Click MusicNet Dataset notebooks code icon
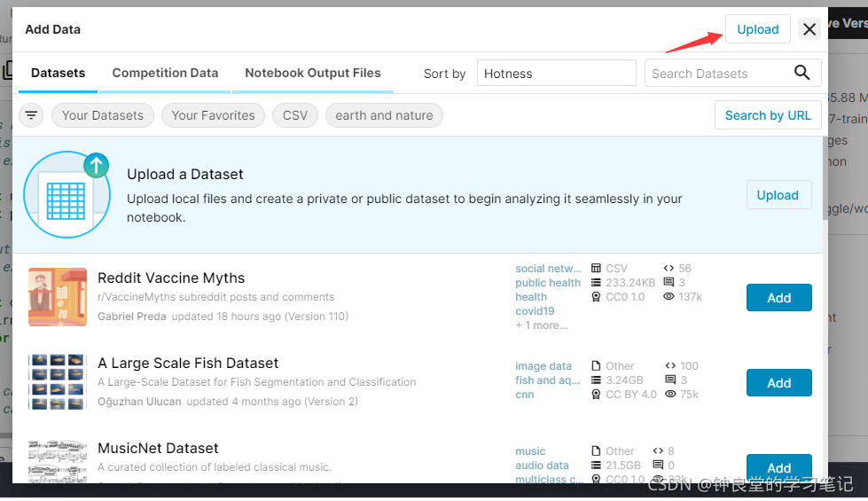Screen dimensions: 868x501 point(658,451)
